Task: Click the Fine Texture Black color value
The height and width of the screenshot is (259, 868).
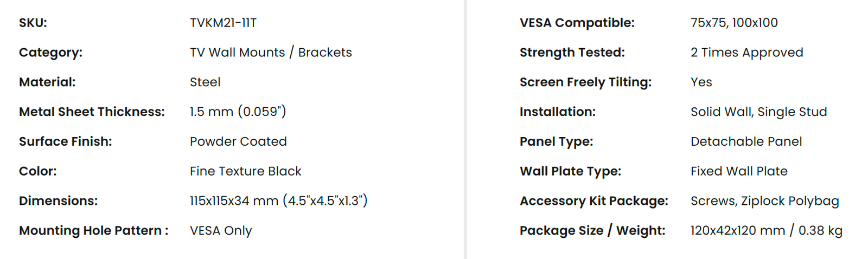Action: (x=245, y=171)
